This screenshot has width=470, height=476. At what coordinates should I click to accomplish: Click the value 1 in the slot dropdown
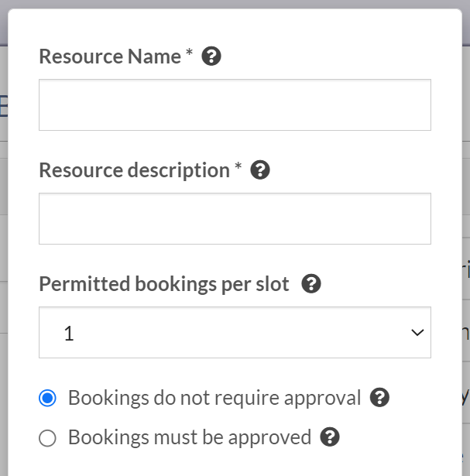tap(69, 334)
